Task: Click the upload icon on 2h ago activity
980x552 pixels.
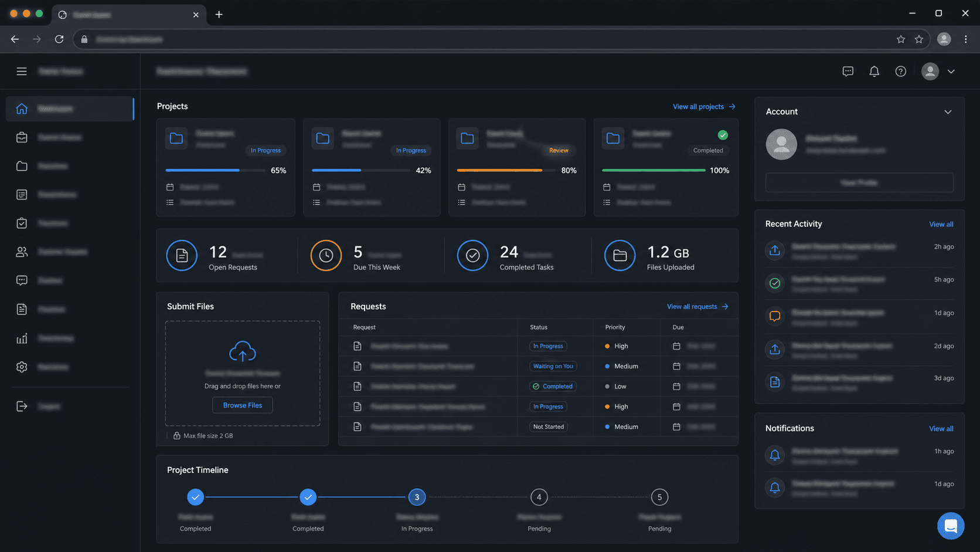Action: click(x=774, y=250)
